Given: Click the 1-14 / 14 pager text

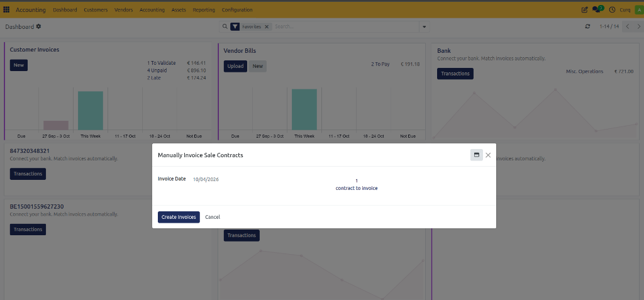Looking at the screenshot, I should (x=609, y=26).
